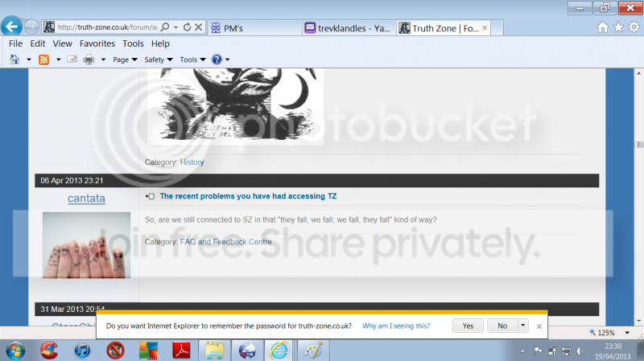Open the Home page icon at top right

[x=602, y=27]
